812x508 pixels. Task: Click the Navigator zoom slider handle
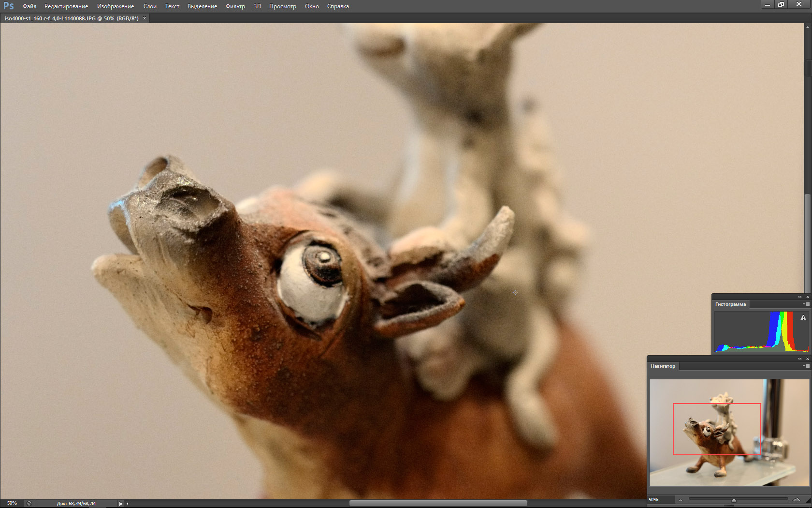(734, 500)
